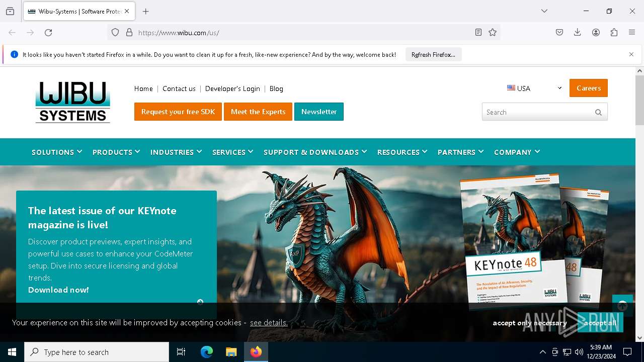
Task: Expand the SERVICES menu
Action: [233, 152]
